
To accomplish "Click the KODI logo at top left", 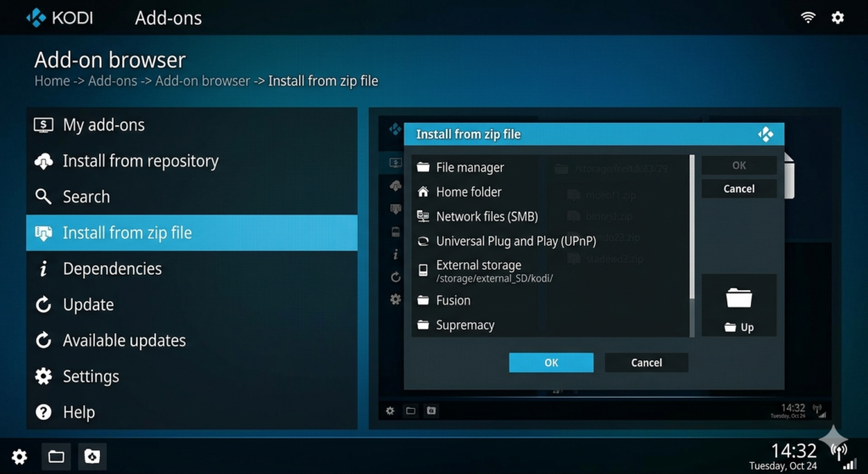I will coord(60,18).
